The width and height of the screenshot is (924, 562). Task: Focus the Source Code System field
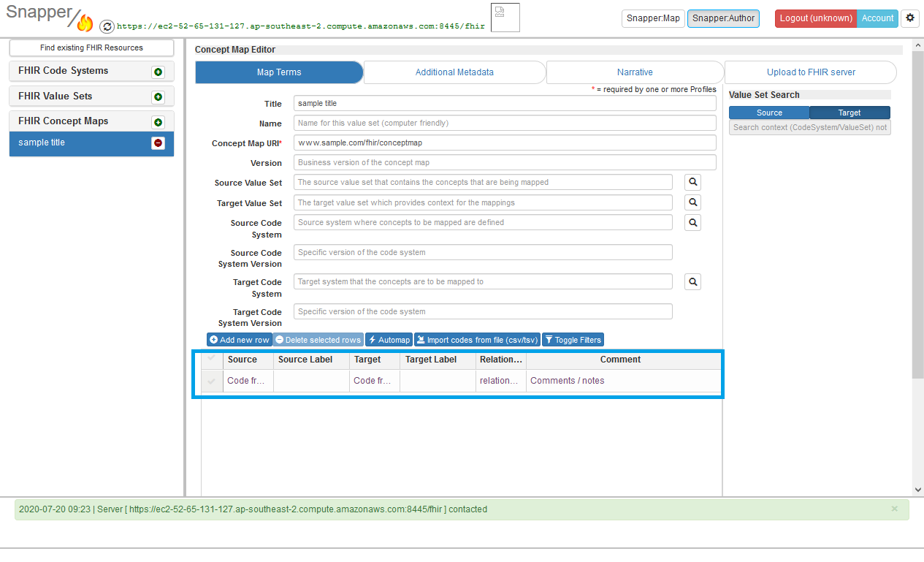click(483, 222)
